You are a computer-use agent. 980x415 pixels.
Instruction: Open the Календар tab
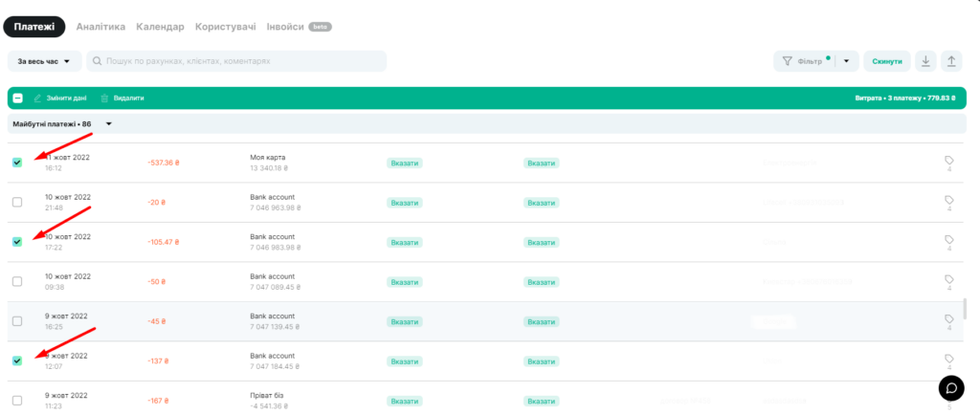click(160, 27)
